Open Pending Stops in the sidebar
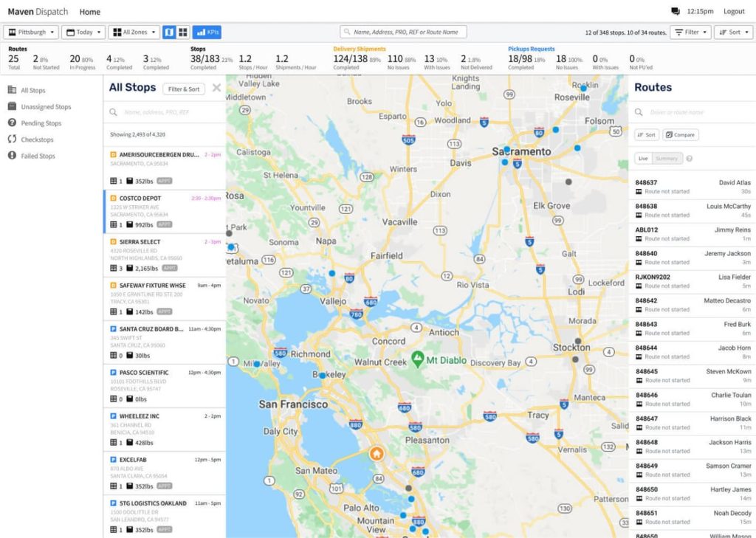This screenshot has width=756, height=538. click(35, 123)
